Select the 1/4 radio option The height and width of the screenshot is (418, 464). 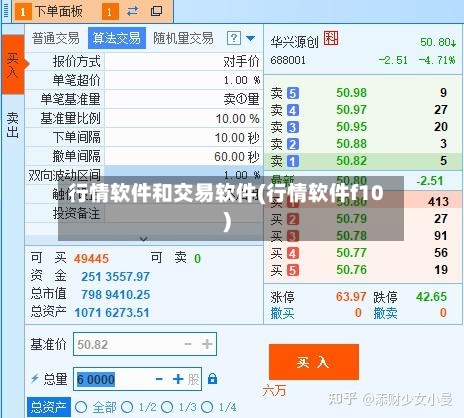[207, 407]
